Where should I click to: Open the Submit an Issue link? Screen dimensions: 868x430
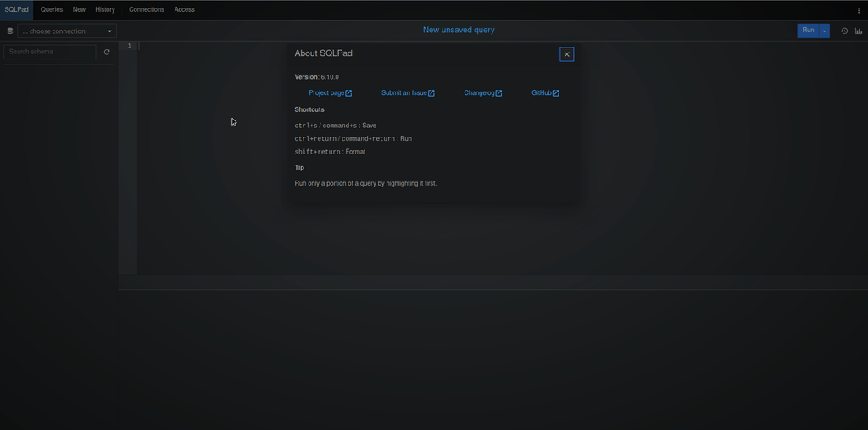408,93
